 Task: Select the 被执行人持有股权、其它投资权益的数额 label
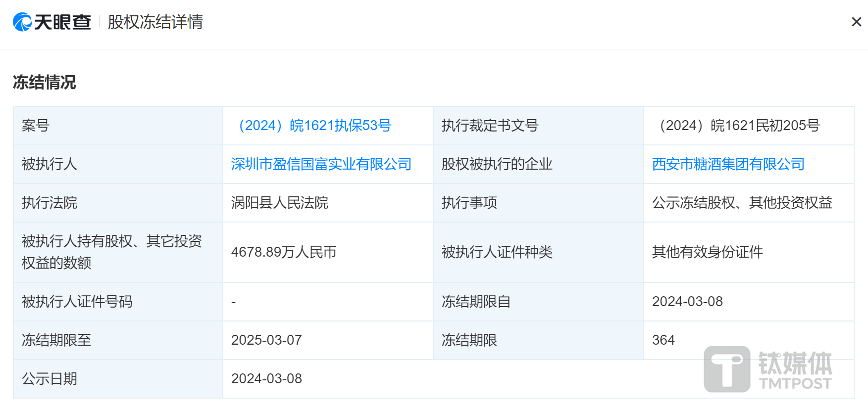112,252
